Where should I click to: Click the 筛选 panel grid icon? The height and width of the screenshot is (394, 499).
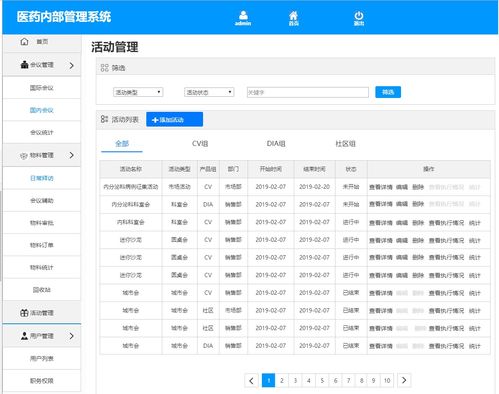click(x=104, y=68)
